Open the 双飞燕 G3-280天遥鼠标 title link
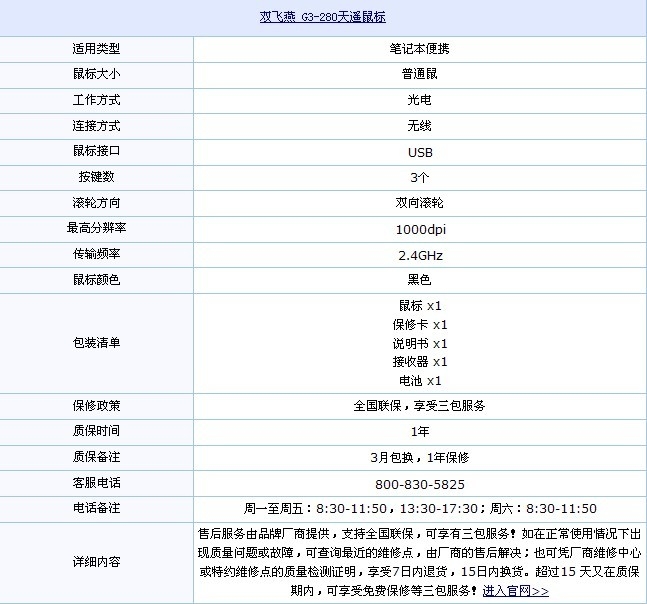The width and height of the screenshot is (647, 604). pyautogui.click(x=323, y=17)
